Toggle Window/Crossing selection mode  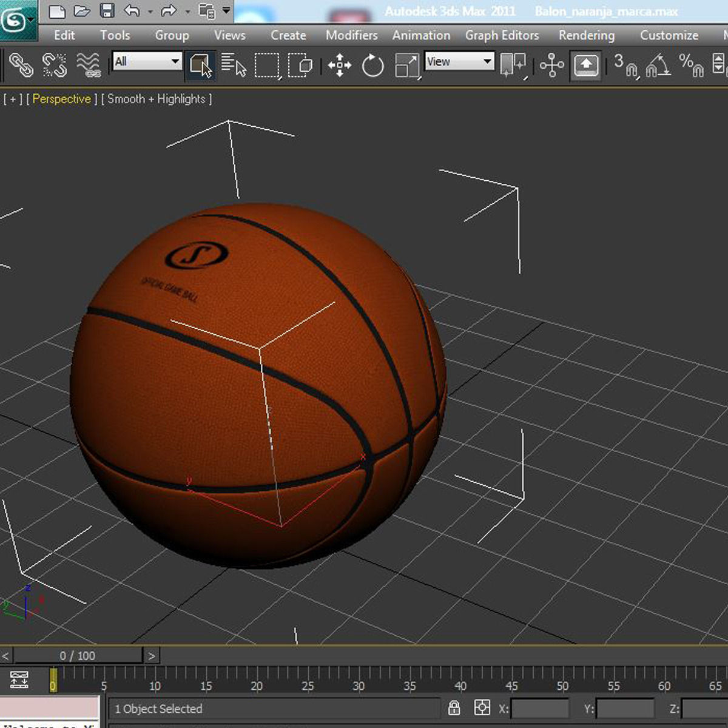[x=300, y=65]
